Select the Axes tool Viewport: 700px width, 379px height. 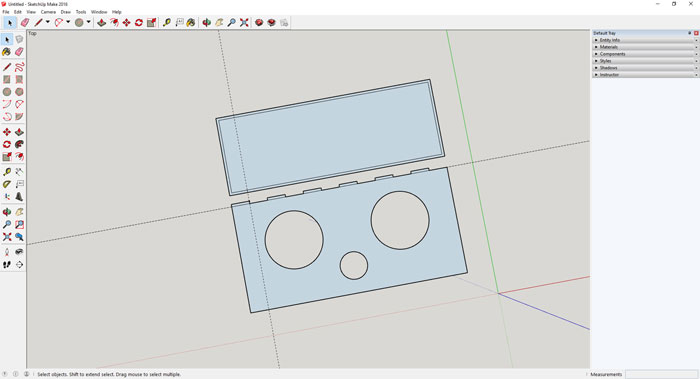point(7,196)
